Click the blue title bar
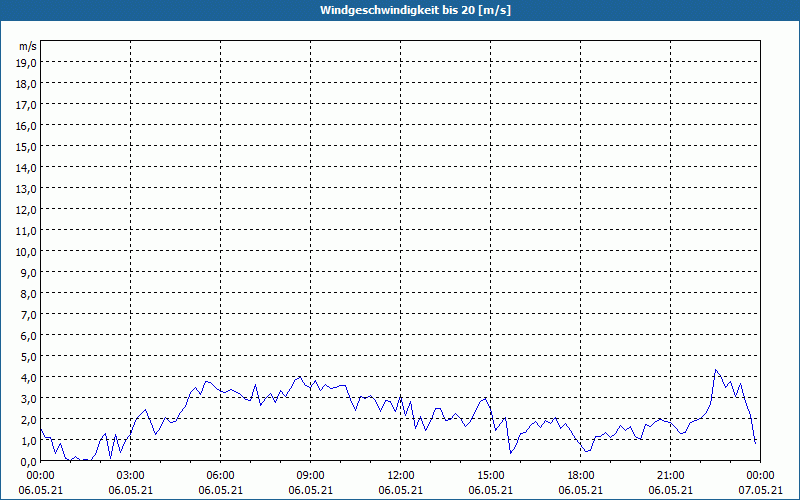Image resolution: width=800 pixels, height=500 pixels. (x=400, y=10)
